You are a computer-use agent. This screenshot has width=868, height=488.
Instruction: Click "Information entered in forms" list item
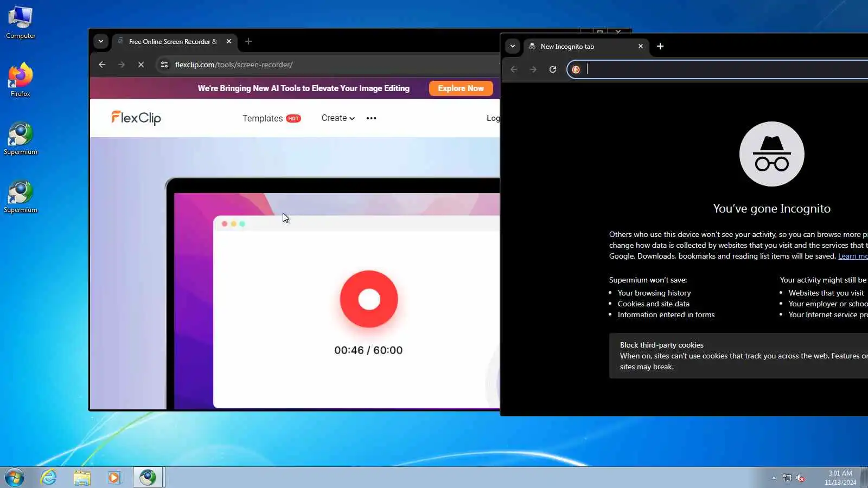coord(666,314)
